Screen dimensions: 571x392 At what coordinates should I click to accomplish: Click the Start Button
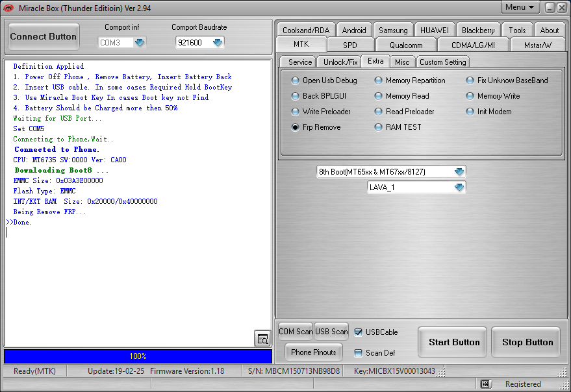(453, 342)
